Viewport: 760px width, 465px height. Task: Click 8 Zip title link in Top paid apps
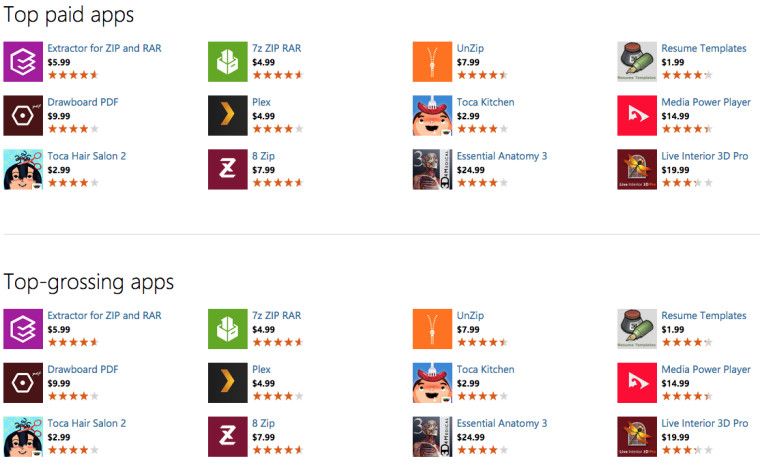263,156
